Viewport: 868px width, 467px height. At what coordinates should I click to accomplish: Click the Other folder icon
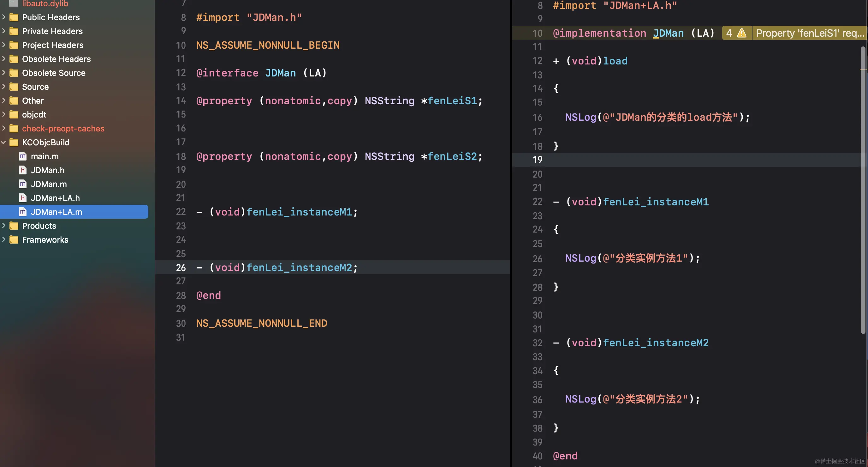[x=14, y=100]
